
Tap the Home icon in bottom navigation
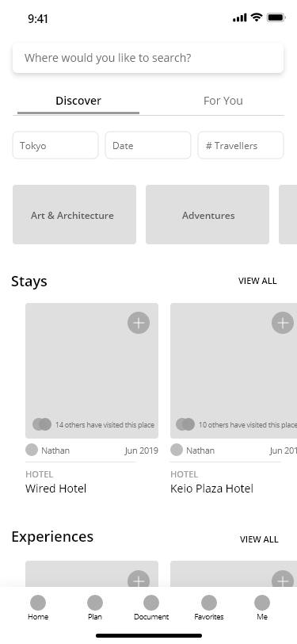pos(38,603)
